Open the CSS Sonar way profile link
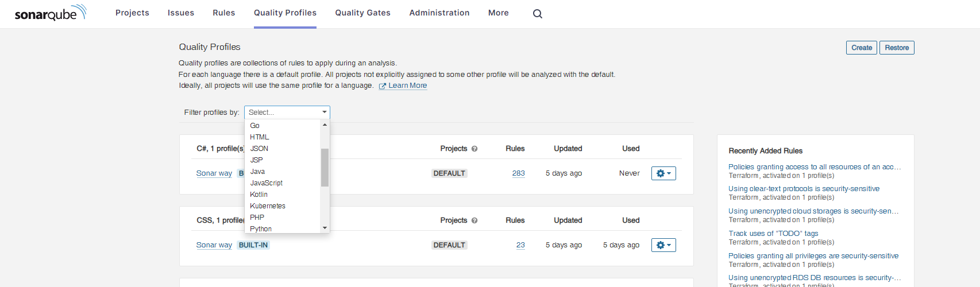Image resolution: width=980 pixels, height=287 pixels. 214,245
